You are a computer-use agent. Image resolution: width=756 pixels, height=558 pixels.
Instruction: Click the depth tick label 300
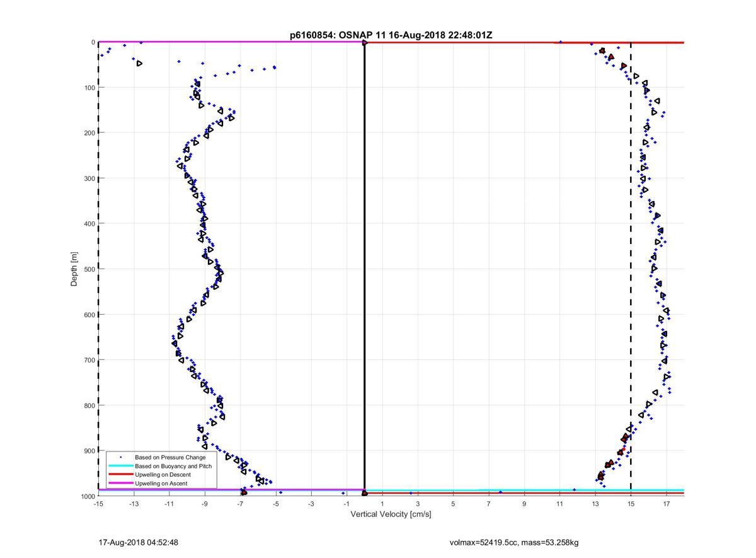tap(89, 178)
